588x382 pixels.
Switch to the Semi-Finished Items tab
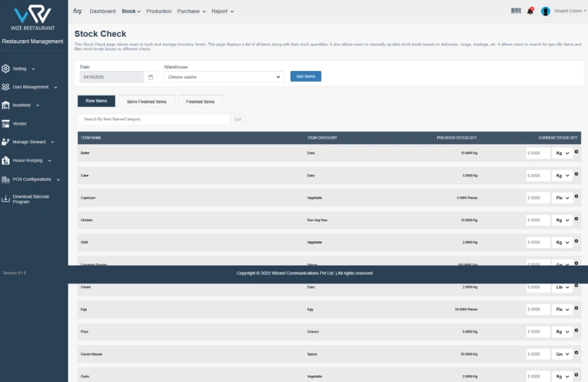point(146,102)
